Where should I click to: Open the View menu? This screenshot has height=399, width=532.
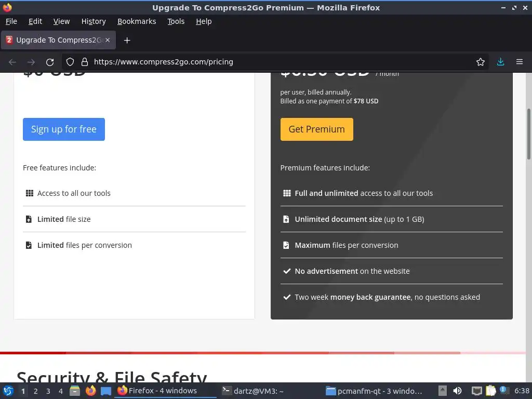pyautogui.click(x=61, y=21)
